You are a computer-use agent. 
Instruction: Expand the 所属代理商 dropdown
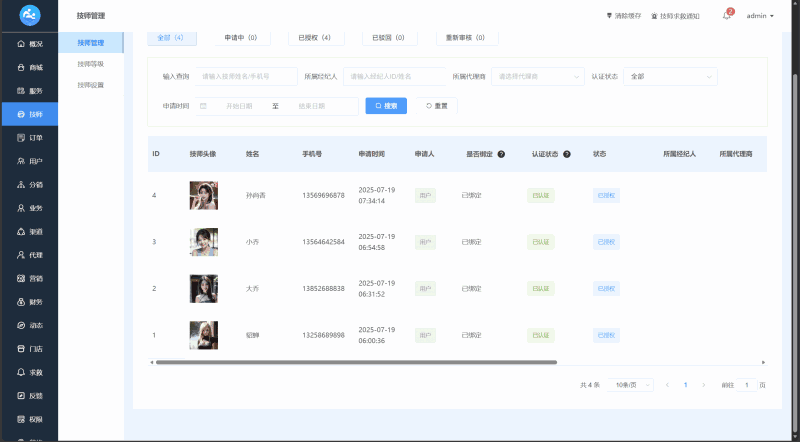(538, 77)
